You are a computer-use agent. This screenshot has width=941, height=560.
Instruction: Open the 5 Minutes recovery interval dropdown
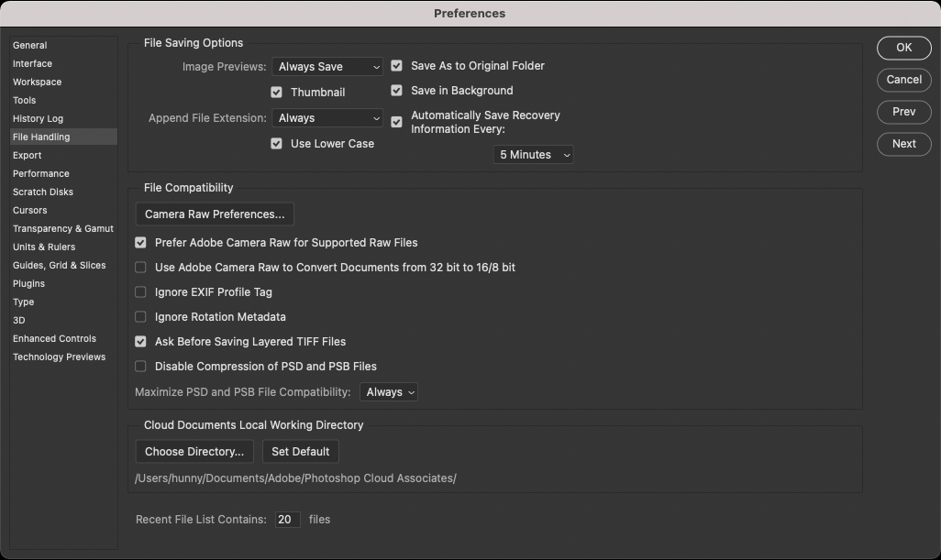point(534,155)
